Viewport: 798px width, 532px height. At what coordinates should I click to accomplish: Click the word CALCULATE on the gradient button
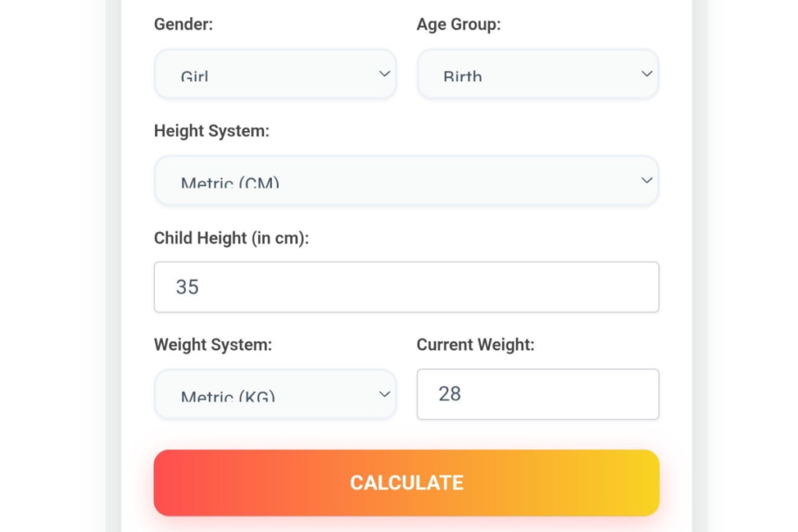406,483
